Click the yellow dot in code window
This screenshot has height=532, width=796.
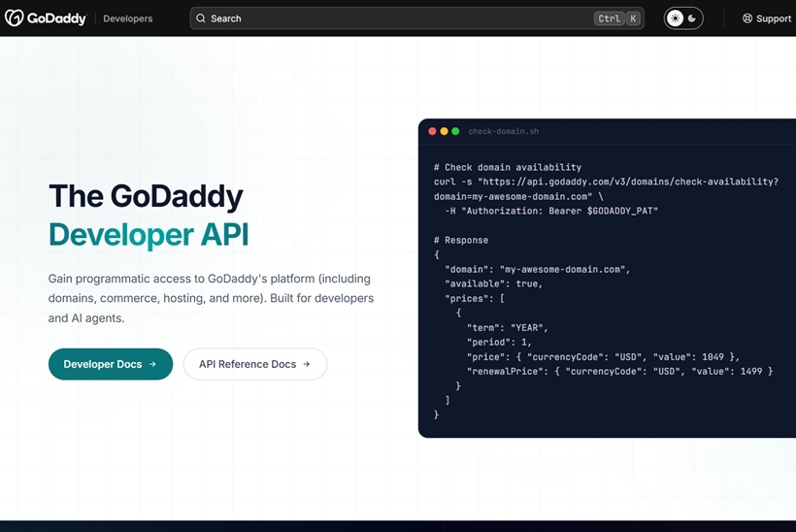pos(444,131)
